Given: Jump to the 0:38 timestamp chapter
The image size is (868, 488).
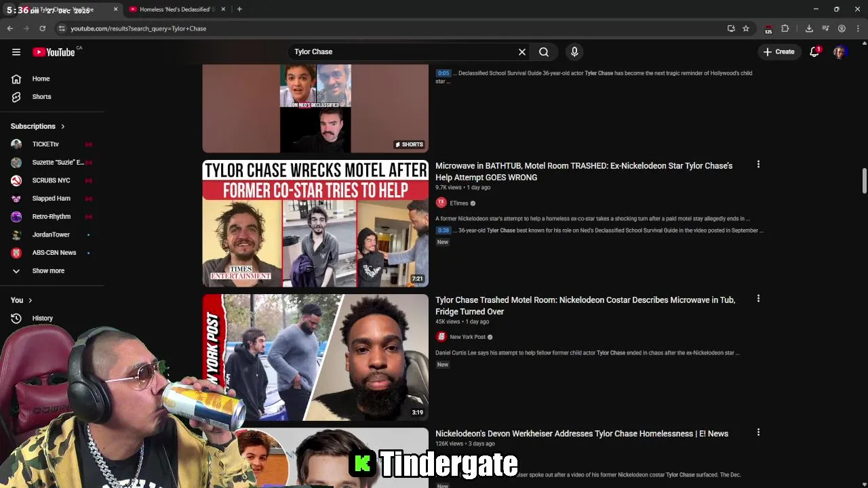Looking at the screenshot, I should click(x=443, y=230).
